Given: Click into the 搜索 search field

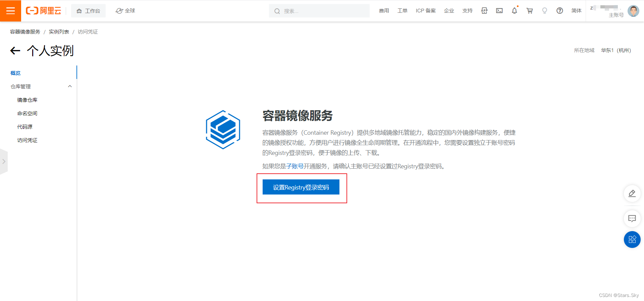Looking at the screenshot, I should (x=319, y=11).
